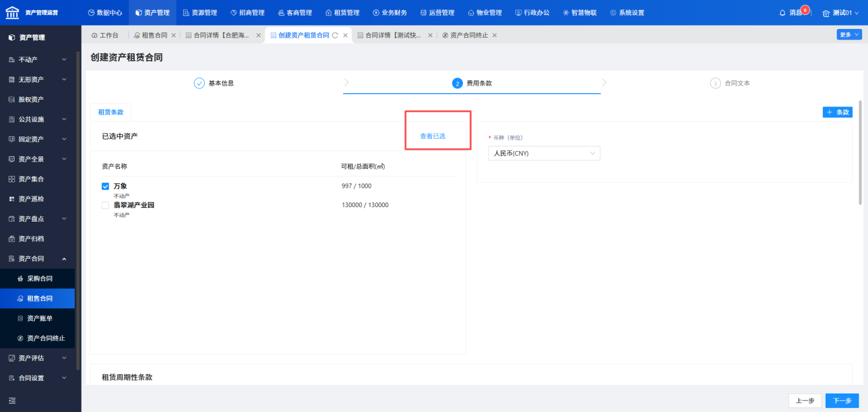868x412 pixels.
Task: Open 资源管理 in the top navigation
Action: [x=200, y=13]
